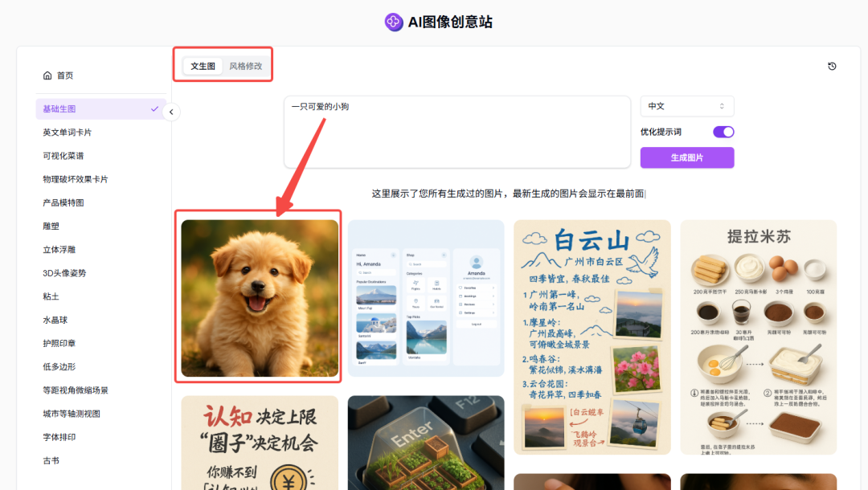Select 字体排印 in the sidebar

tap(59, 437)
